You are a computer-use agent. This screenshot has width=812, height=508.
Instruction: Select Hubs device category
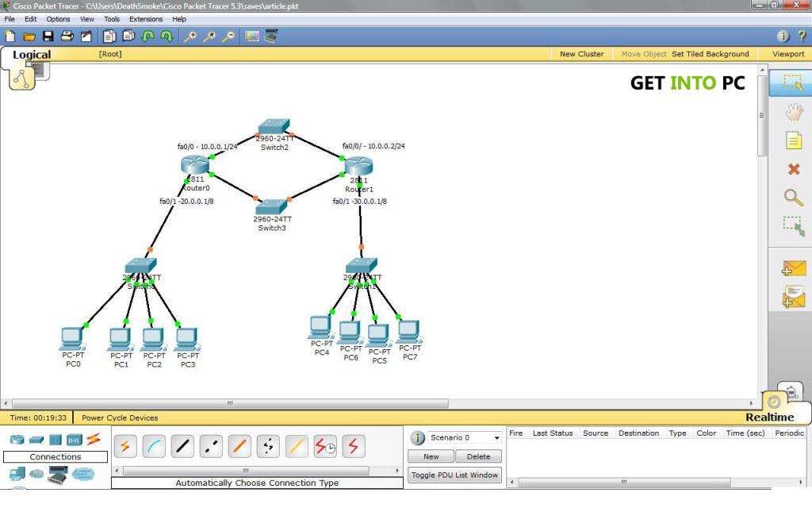[56, 440]
